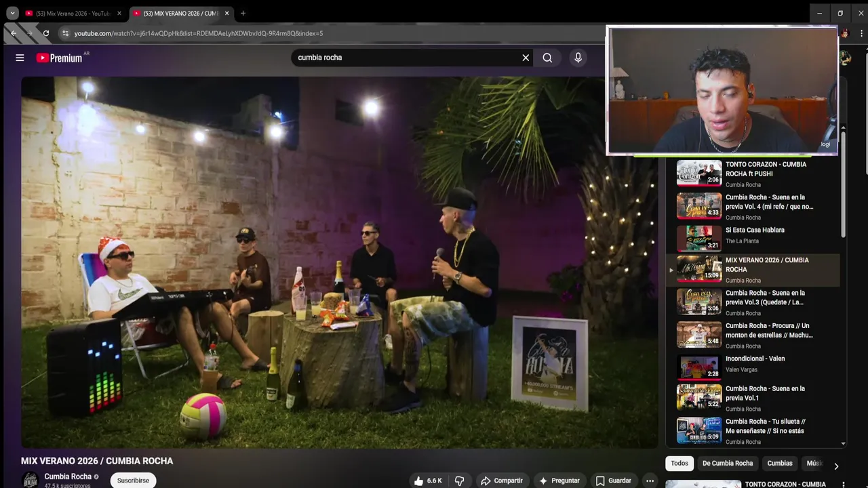Image resolution: width=868 pixels, height=488 pixels.
Task: Start voice search with microphone icon
Action: click(x=578, y=58)
